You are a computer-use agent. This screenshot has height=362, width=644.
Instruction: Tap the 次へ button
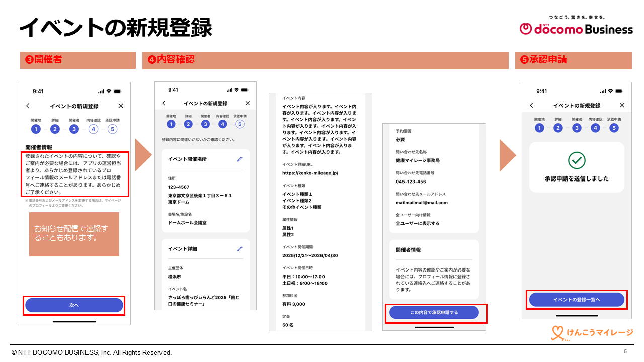pyautogui.click(x=74, y=305)
